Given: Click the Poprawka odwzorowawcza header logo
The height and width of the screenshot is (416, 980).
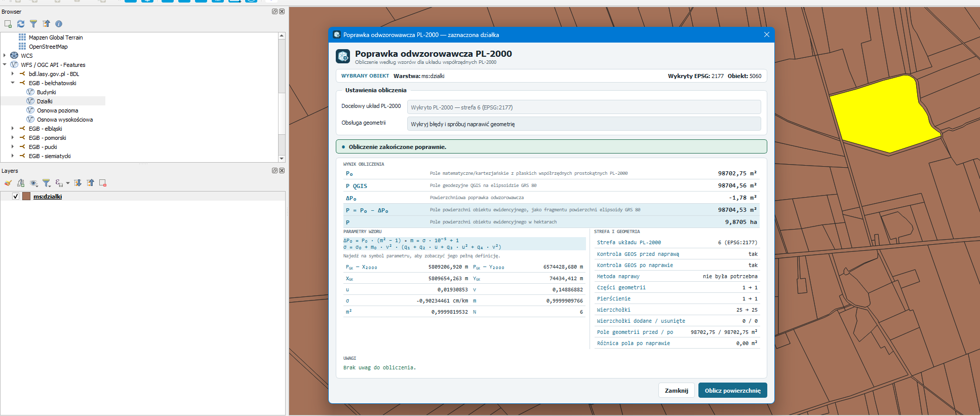Looking at the screenshot, I should 343,56.
